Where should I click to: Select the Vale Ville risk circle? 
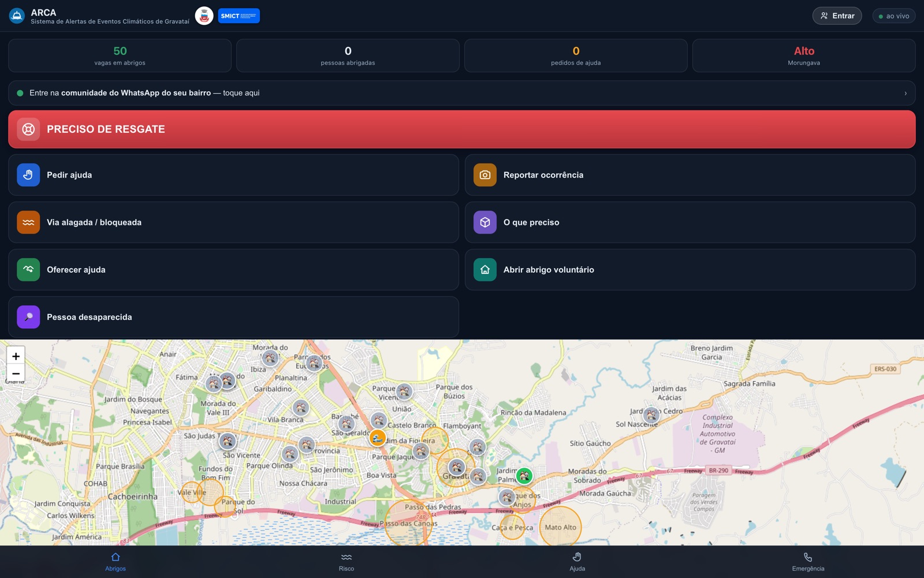tap(192, 492)
